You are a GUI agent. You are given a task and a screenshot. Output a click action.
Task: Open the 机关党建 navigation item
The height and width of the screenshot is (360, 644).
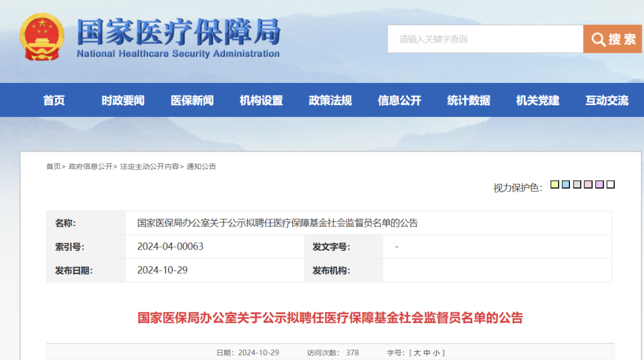538,100
